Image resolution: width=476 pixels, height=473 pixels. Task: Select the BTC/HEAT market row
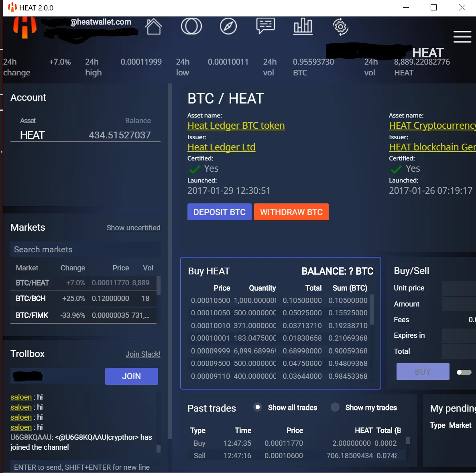coord(83,283)
